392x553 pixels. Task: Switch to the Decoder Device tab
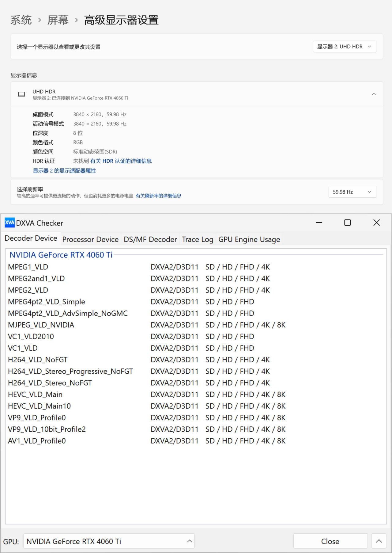pos(31,238)
